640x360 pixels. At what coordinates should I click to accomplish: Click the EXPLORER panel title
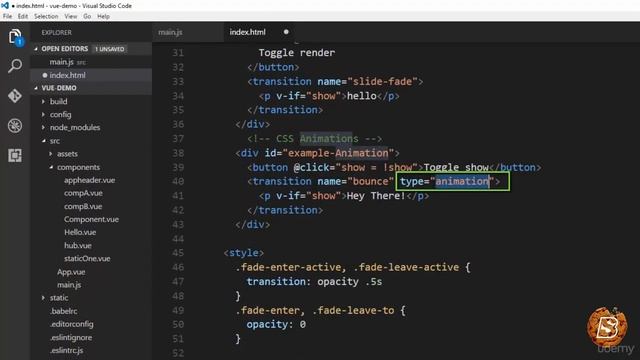point(56,32)
